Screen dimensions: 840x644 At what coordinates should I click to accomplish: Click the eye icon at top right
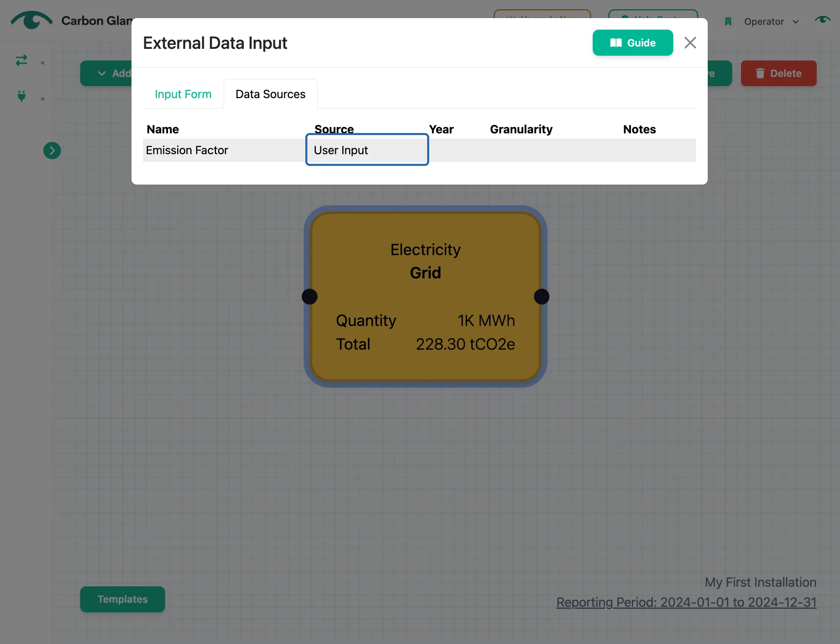tap(822, 20)
